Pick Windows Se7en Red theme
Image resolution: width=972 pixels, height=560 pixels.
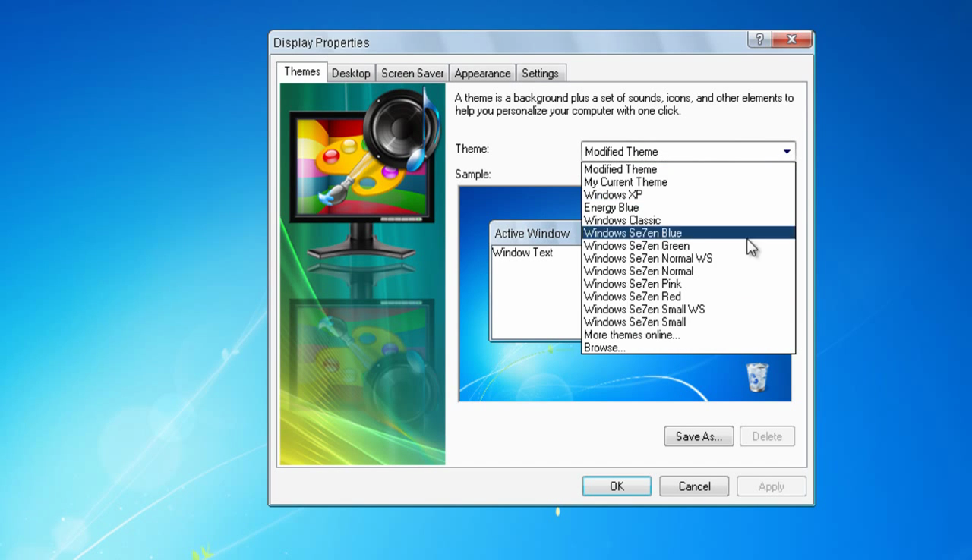(x=688, y=297)
